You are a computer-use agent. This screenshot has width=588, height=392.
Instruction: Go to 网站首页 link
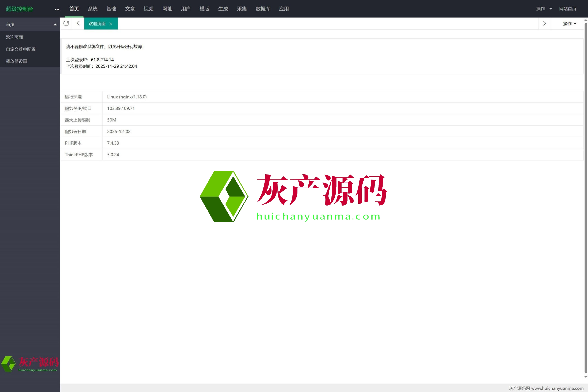568,9
